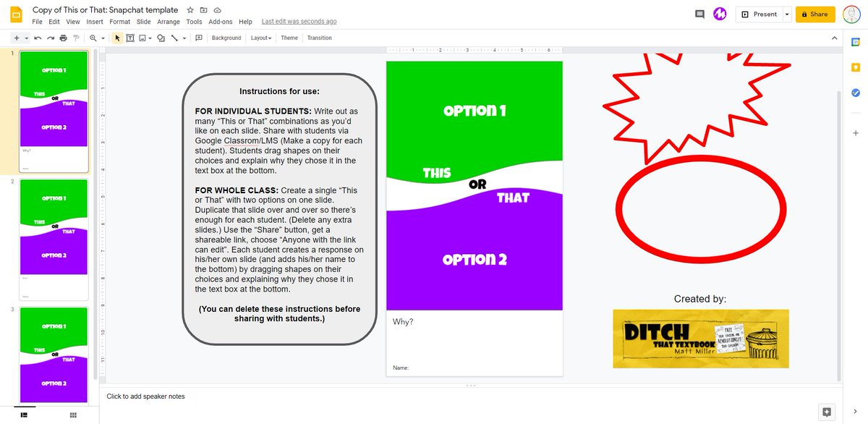
Task: Get add-ons with side panel plus
Action: coord(856,133)
